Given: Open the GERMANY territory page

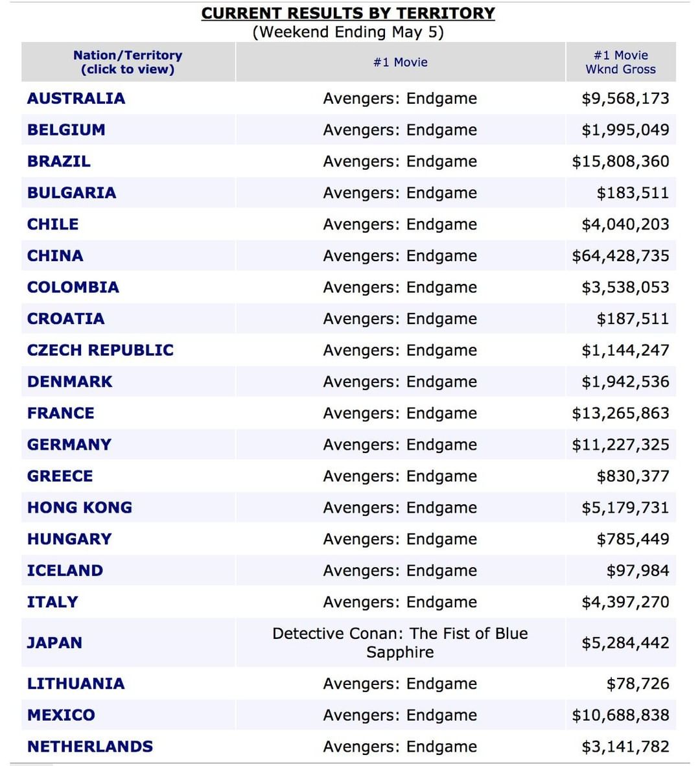Looking at the screenshot, I should coord(69,445).
